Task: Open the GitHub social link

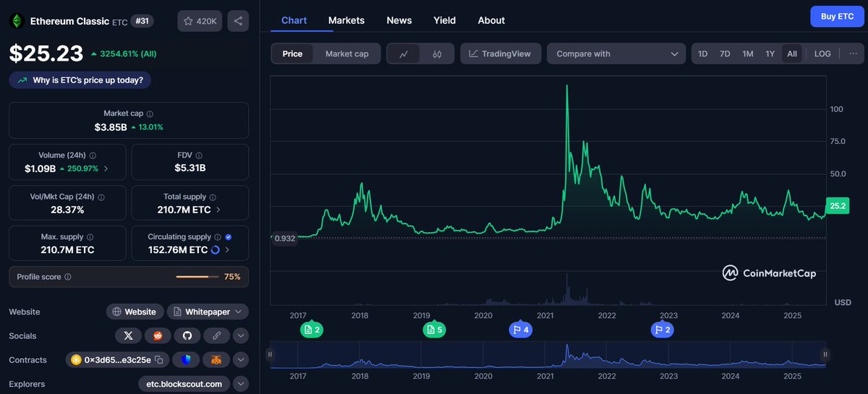Action: 187,335
